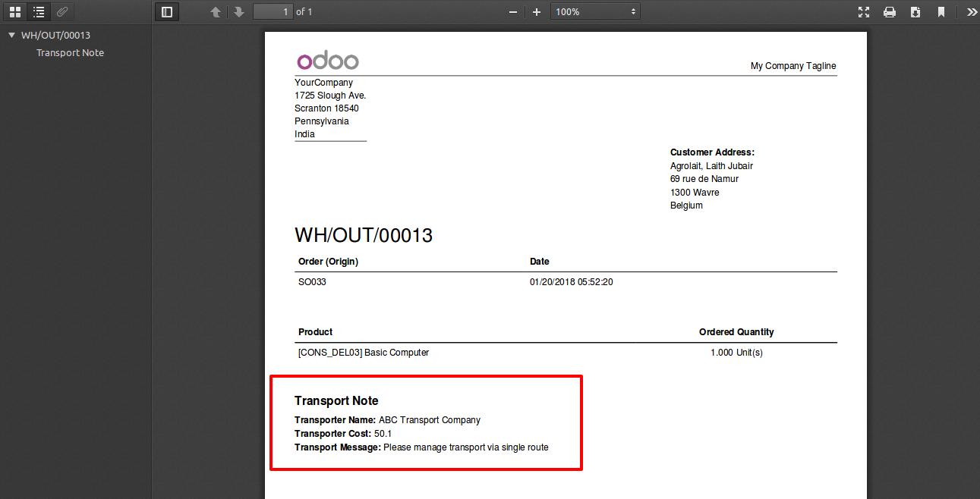This screenshot has width=980, height=499.
Task: Click the Date column header
Action: [x=540, y=261]
